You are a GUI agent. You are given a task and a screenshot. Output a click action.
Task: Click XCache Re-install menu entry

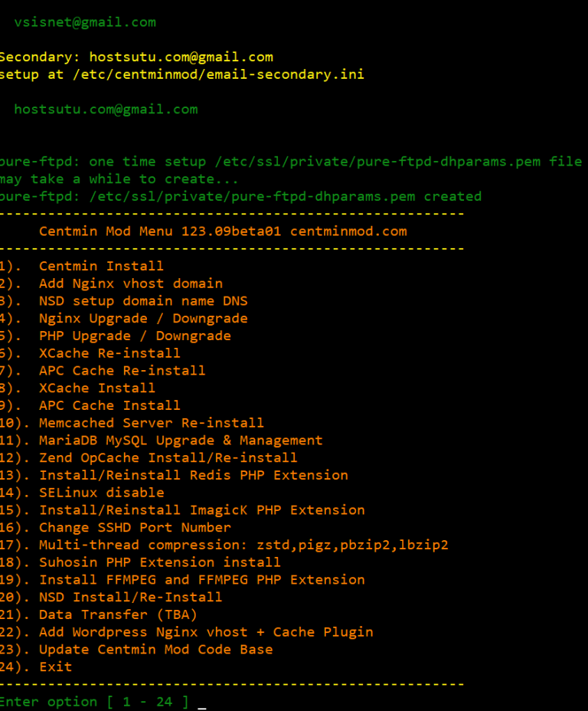[x=109, y=353]
